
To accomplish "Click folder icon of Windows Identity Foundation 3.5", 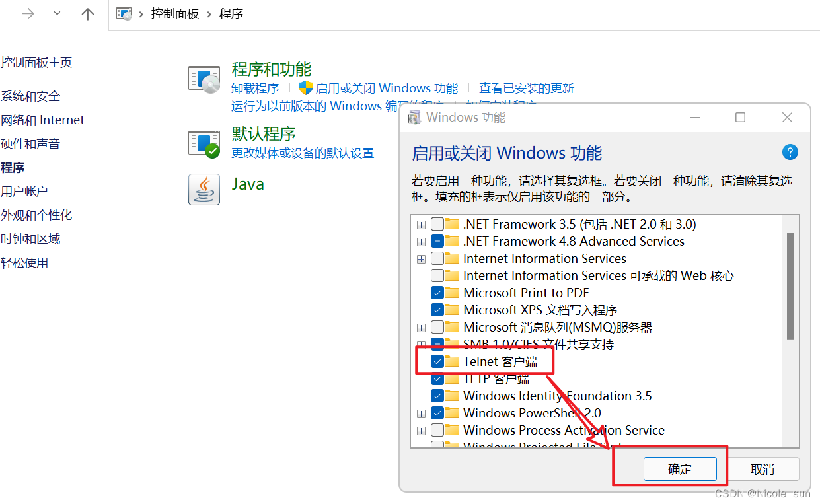I will [452, 396].
